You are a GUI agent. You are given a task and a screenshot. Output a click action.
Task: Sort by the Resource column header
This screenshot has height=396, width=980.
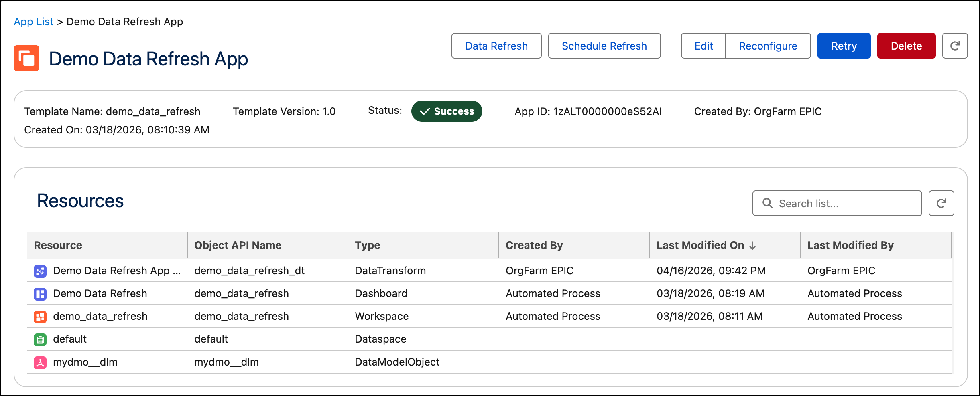107,245
